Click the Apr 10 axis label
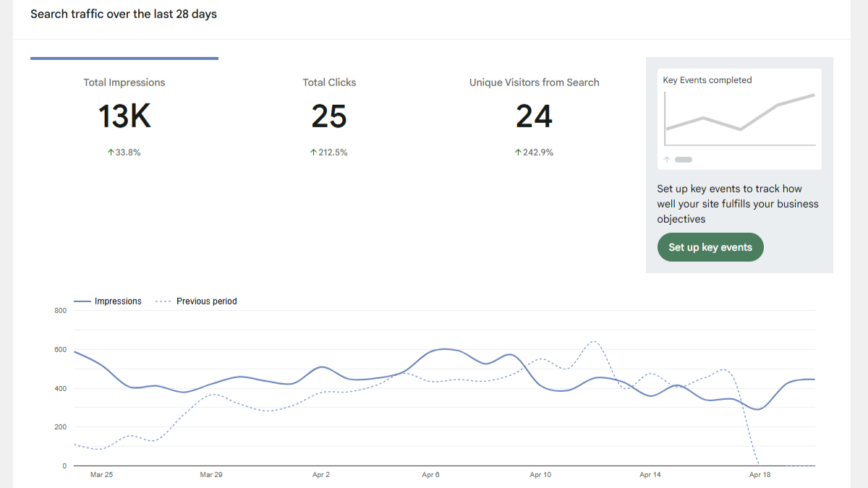 coord(540,475)
